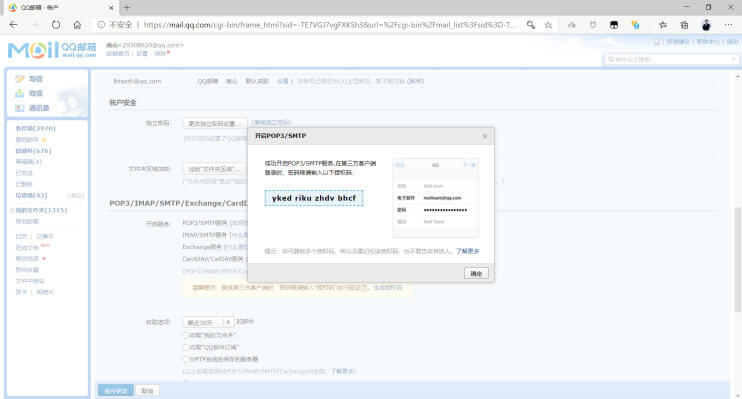Close the POP3/SMTP dialog with X
Screen dimensions: 742x399
[485, 136]
